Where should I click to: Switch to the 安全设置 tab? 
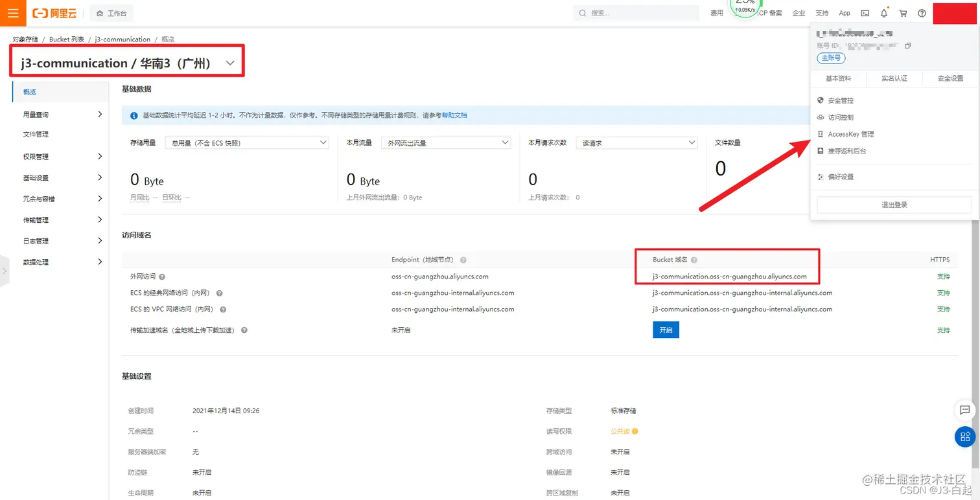coord(950,78)
